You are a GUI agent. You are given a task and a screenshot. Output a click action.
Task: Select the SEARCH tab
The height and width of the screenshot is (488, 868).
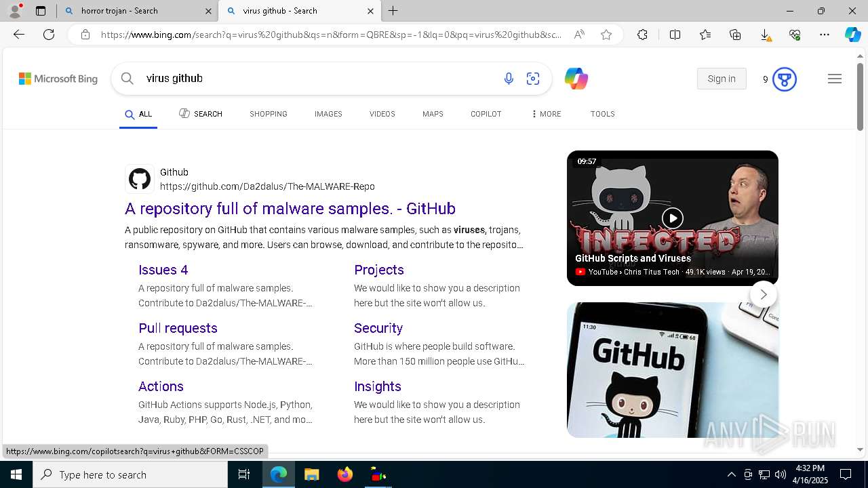point(201,114)
